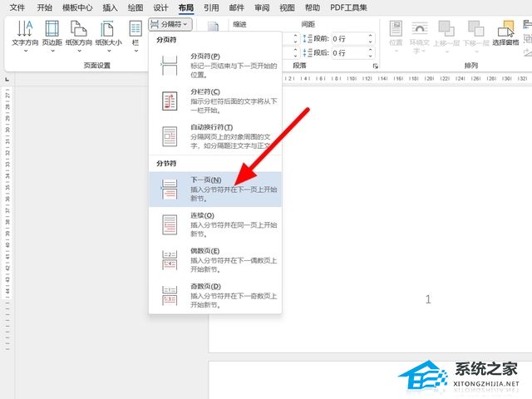Click the 下一页 section break icon
The width and height of the screenshot is (532, 399).
click(170, 190)
